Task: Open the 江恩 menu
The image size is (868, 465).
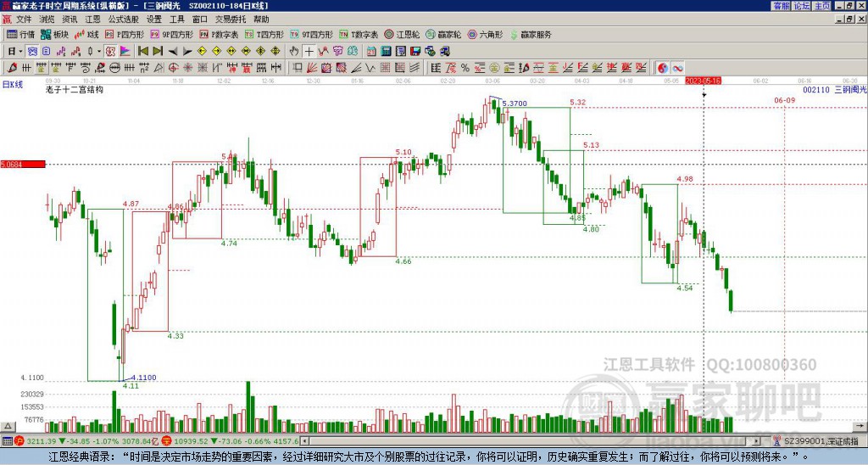Action: click(93, 20)
